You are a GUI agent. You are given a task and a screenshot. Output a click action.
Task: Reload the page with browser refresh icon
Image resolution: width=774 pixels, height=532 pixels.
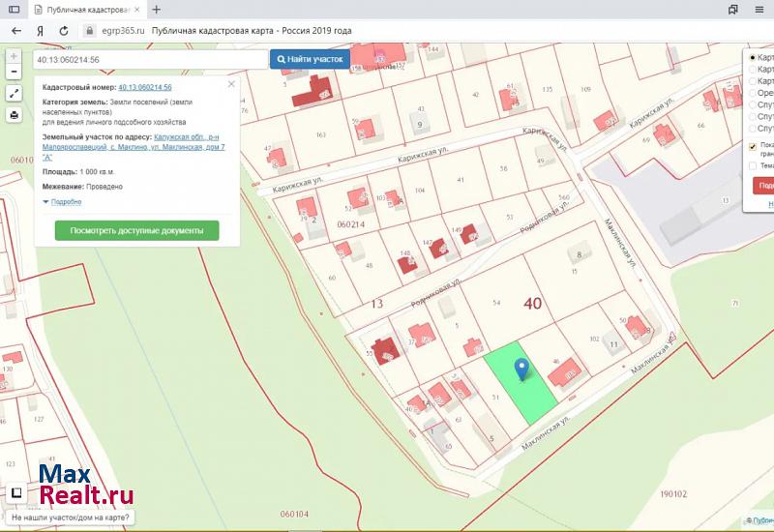64,30
